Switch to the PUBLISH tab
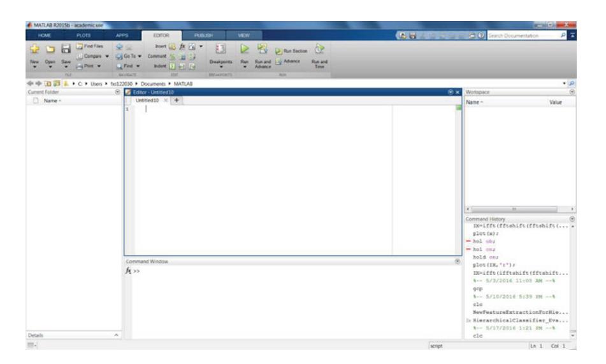 coord(203,36)
